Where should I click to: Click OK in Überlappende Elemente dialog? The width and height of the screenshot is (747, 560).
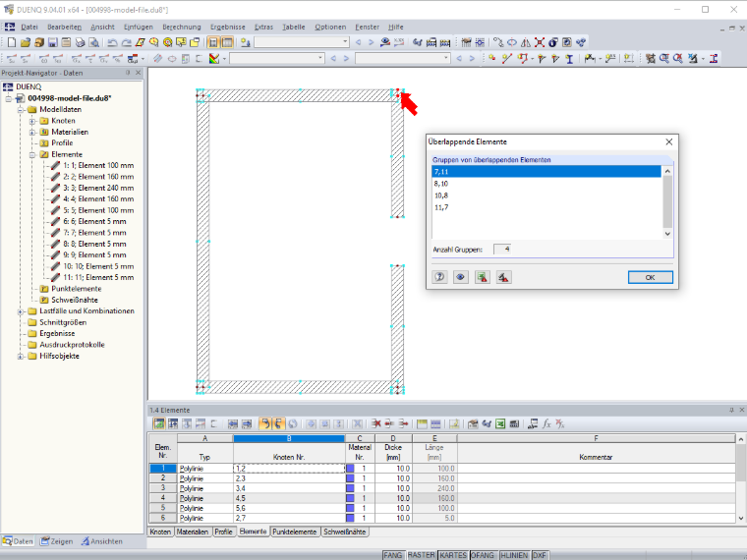(651, 277)
